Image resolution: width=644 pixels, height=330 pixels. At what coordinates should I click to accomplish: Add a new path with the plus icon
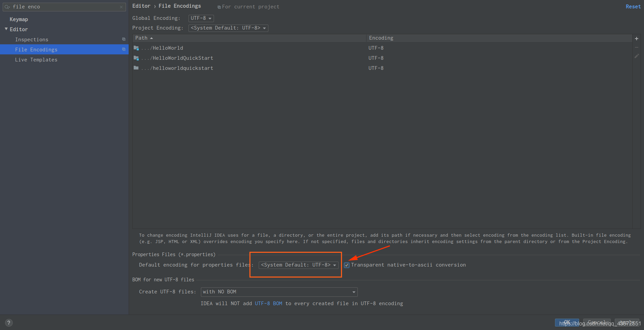click(x=637, y=39)
